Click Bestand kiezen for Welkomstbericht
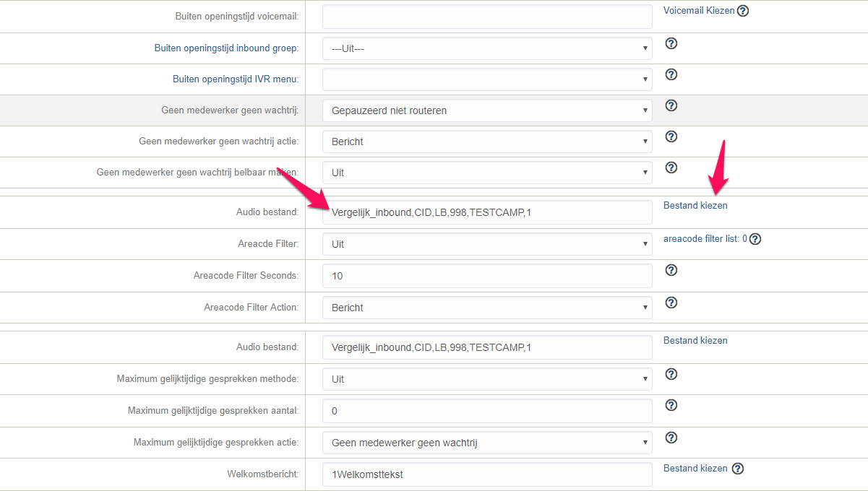 click(695, 468)
